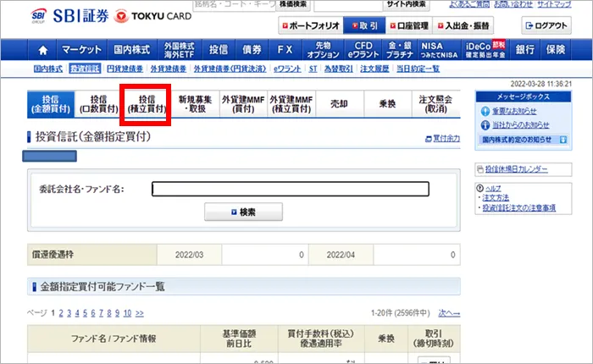Go to page 2 of fund list

[61, 313]
